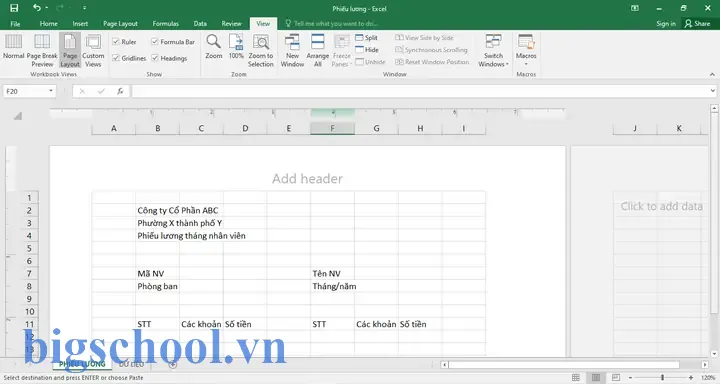
Task: Click the formula bar input field
Action: click(420, 91)
